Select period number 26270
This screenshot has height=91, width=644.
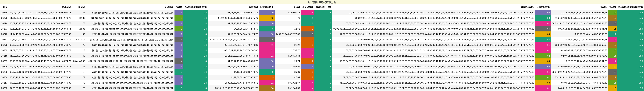pyautogui.click(x=4, y=45)
